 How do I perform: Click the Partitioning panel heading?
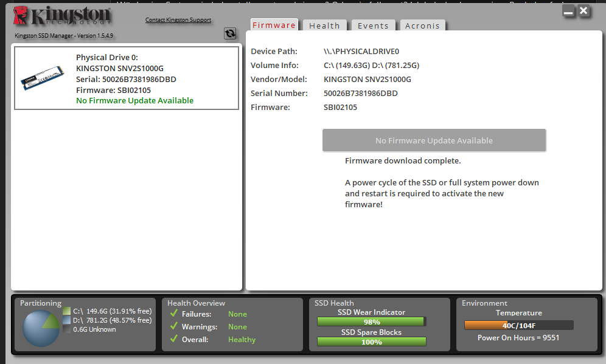point(41,303)
